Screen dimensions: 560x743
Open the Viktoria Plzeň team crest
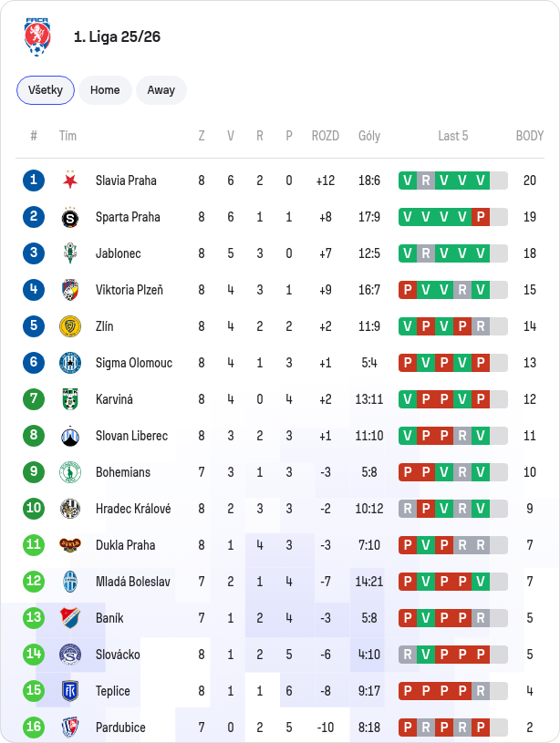[x=70, y=290]
